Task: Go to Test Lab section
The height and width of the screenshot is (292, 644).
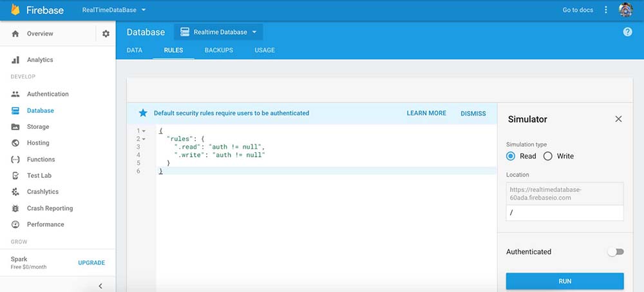Action: tap(39, 175)
